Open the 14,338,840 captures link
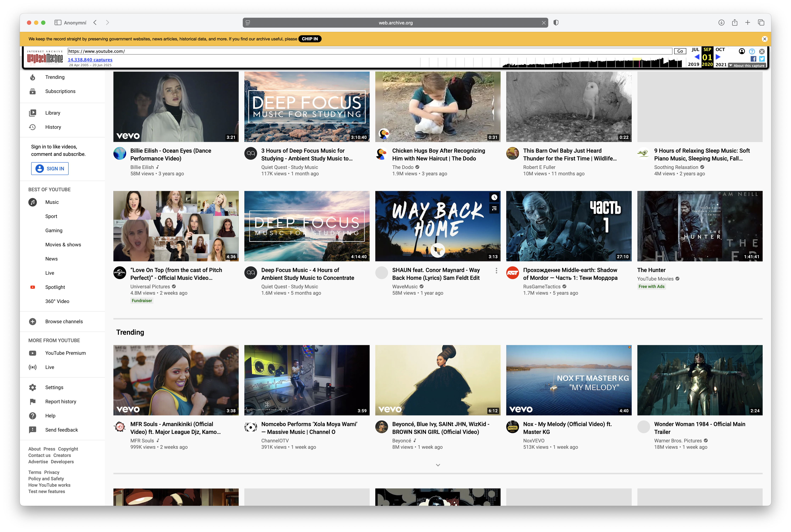 point(90,60)
